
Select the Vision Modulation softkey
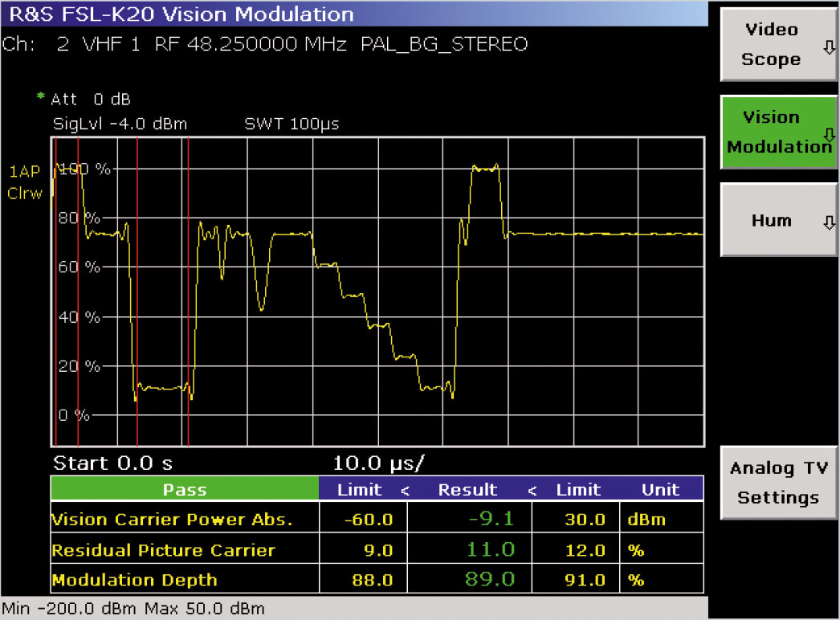(778, 133)
